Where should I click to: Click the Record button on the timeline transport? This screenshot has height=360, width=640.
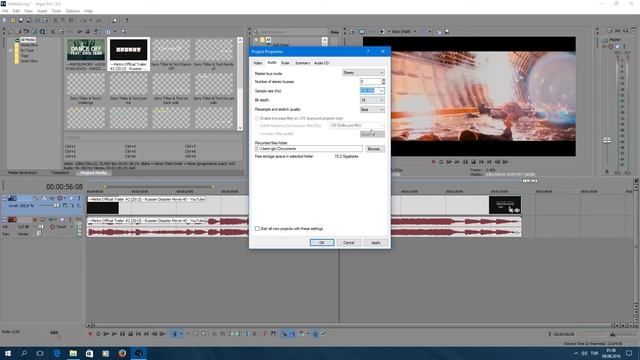(90, 334)
